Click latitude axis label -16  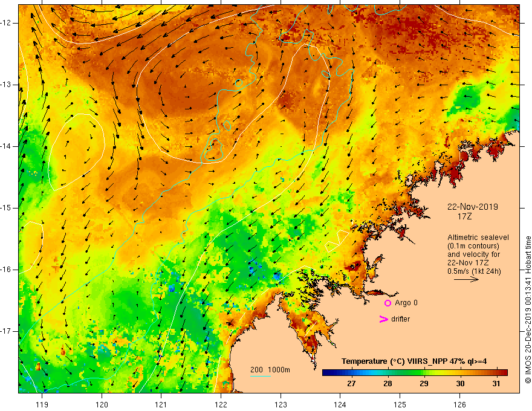[7, 270]
